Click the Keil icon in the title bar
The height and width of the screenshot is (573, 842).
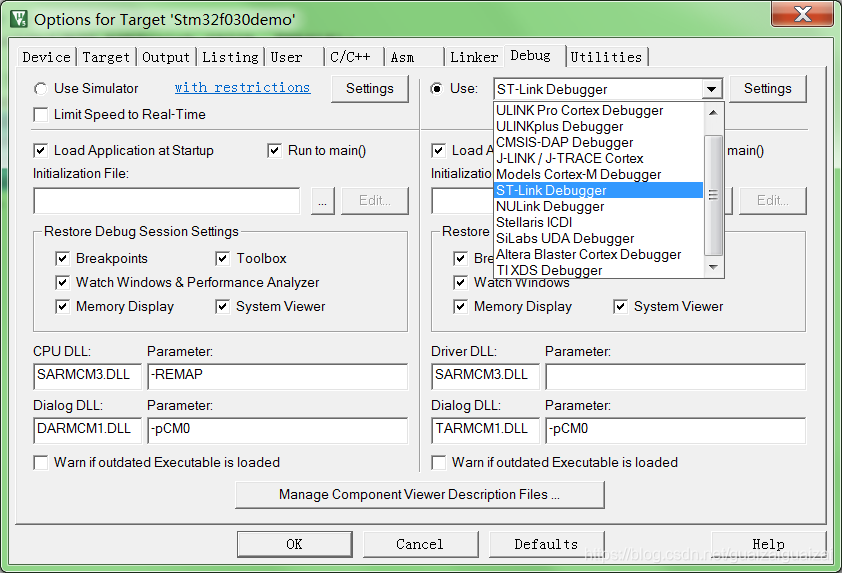[x=18, y=18]
